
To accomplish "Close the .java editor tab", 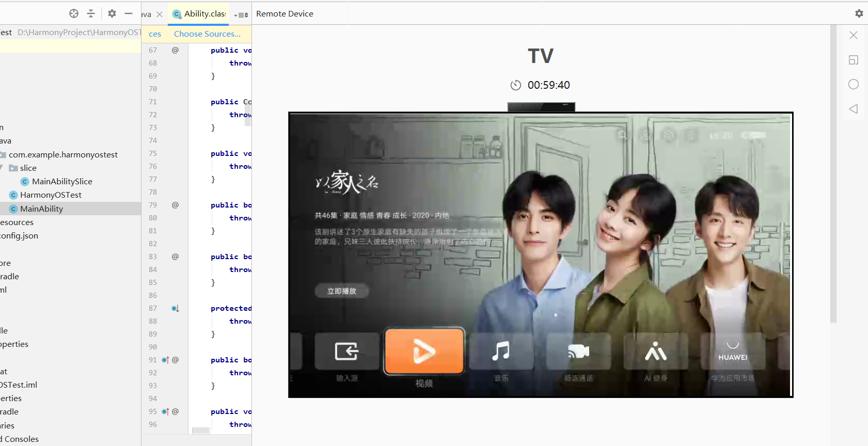I will (160, 14).
